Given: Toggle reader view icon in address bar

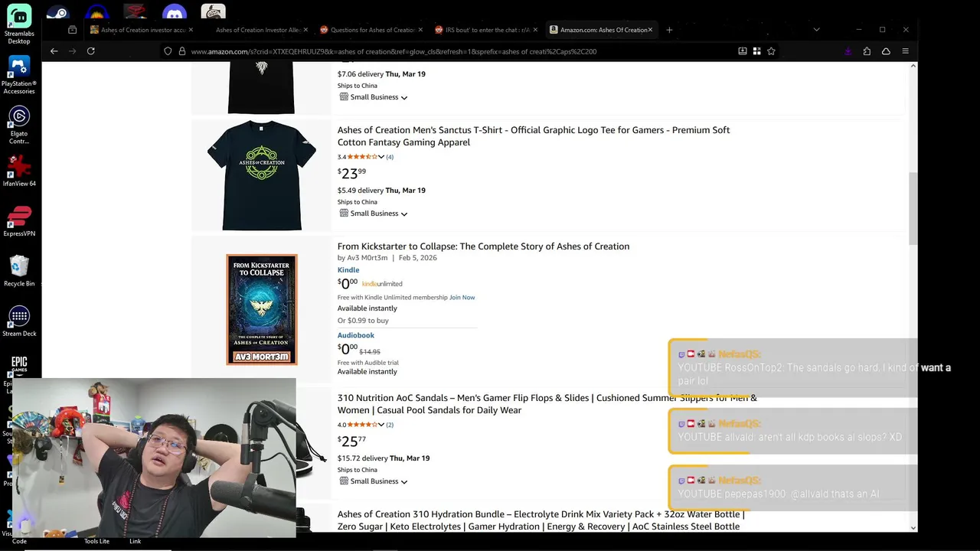Looking at the screenshot, I should (742, 51).
